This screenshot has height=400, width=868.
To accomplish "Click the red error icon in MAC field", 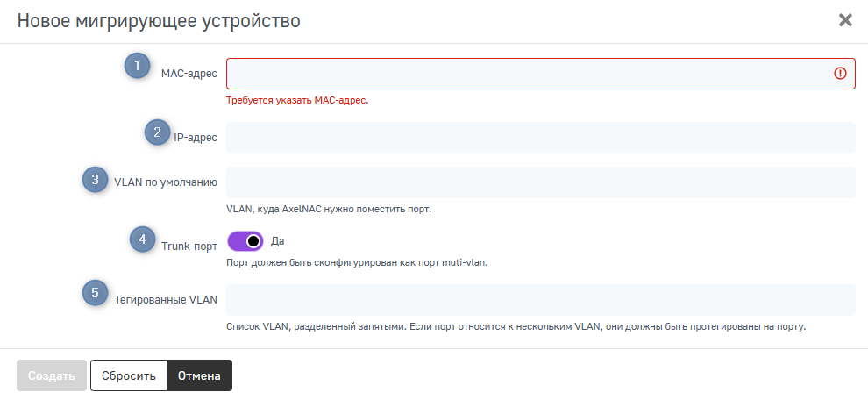I will click(x=840, y=74).
